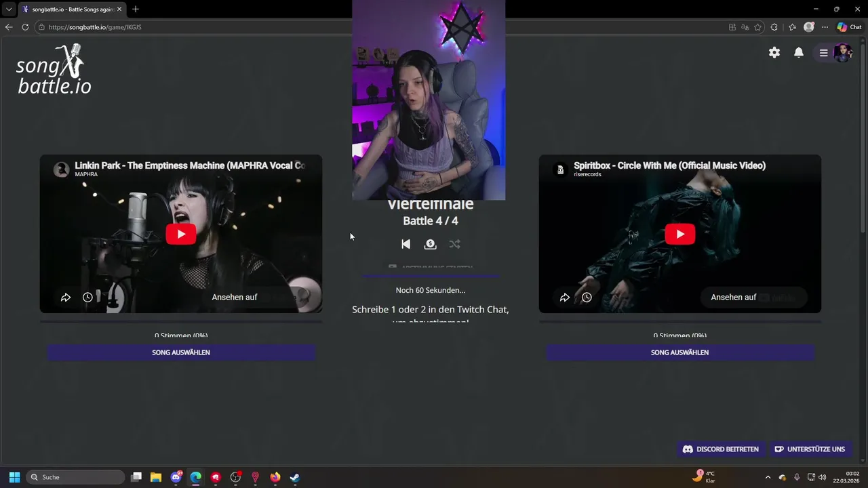Viewport: 868px width, 488px height.
Task: Open Windows Start menu
Action: (x=14, y=477)
